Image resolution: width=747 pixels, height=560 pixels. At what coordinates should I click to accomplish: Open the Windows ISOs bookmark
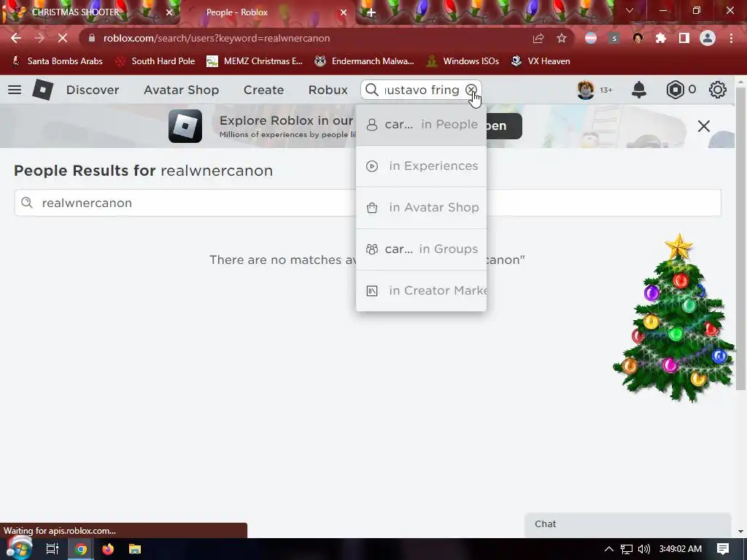coord(463,61)
